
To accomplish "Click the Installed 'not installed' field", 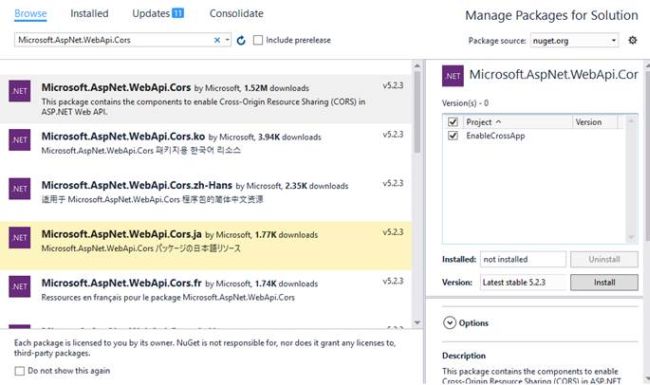I will [x=523, y=259].
